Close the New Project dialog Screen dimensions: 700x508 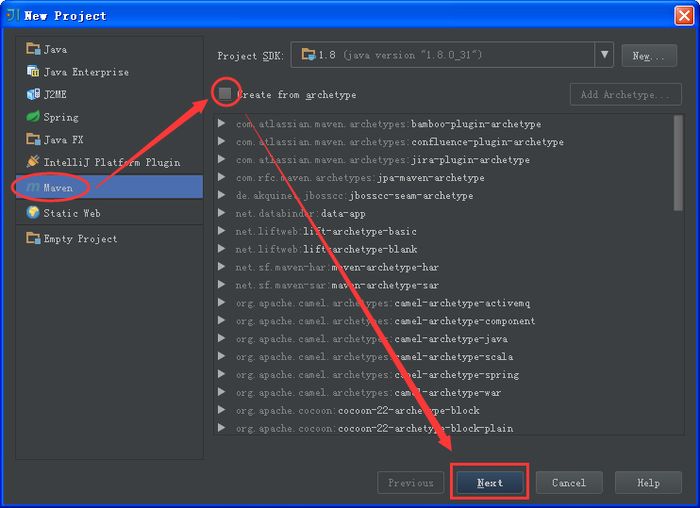(x=684, y=16)
